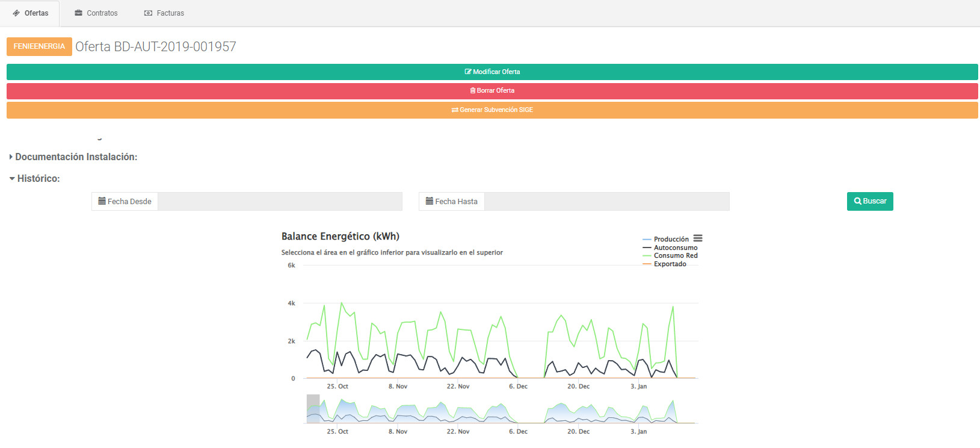Click the 25. Oct label on main chart

[x=337, y=387]
